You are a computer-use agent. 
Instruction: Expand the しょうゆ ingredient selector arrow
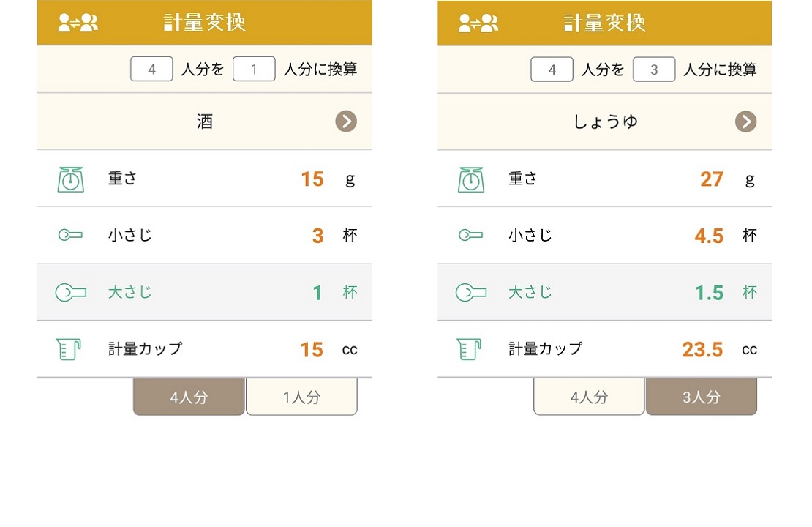click(745, 122)
